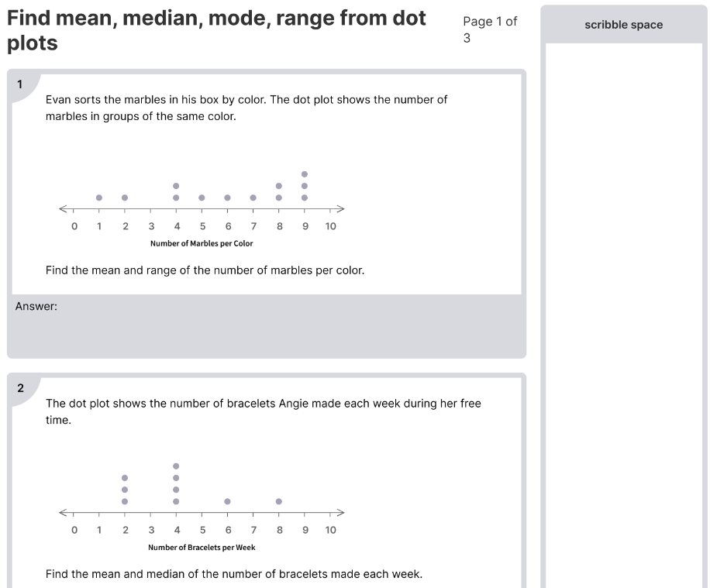
Task: Click the dot above 6 in bracelets plot
Action: point(227,501)
